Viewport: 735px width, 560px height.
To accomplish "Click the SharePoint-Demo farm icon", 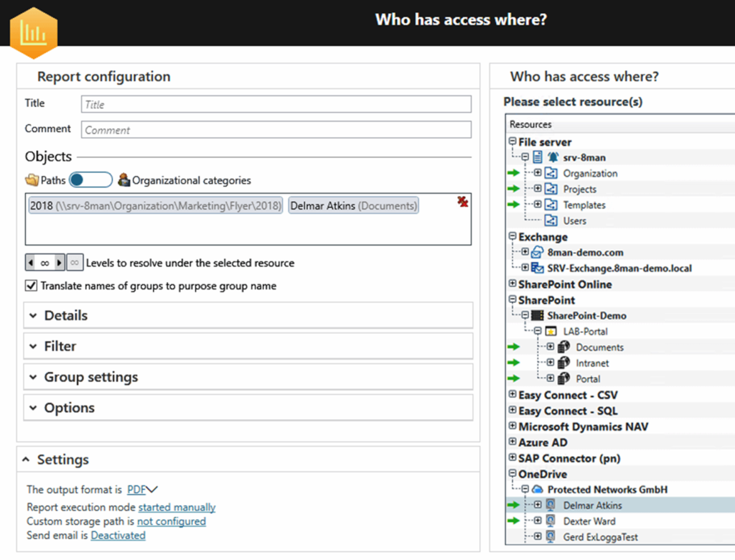I will click(537, 315).
